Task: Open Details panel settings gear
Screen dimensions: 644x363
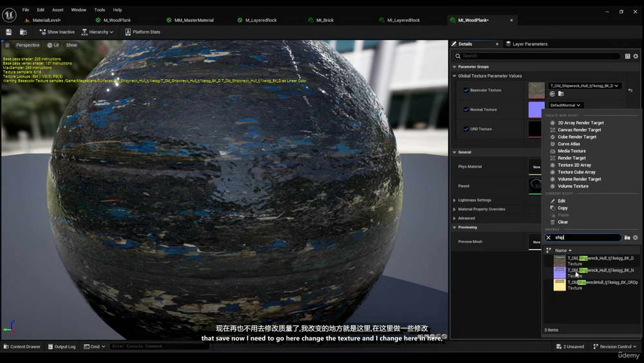Action: (636, 56)
